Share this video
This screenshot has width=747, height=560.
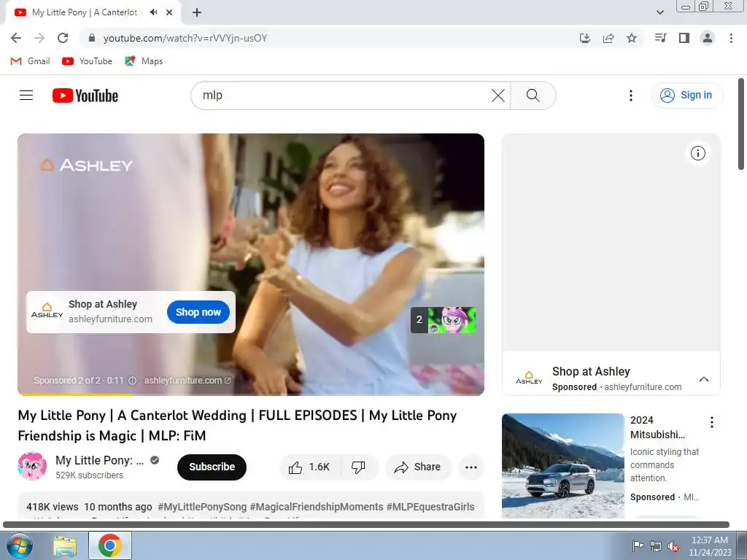(x=417, y=467)
